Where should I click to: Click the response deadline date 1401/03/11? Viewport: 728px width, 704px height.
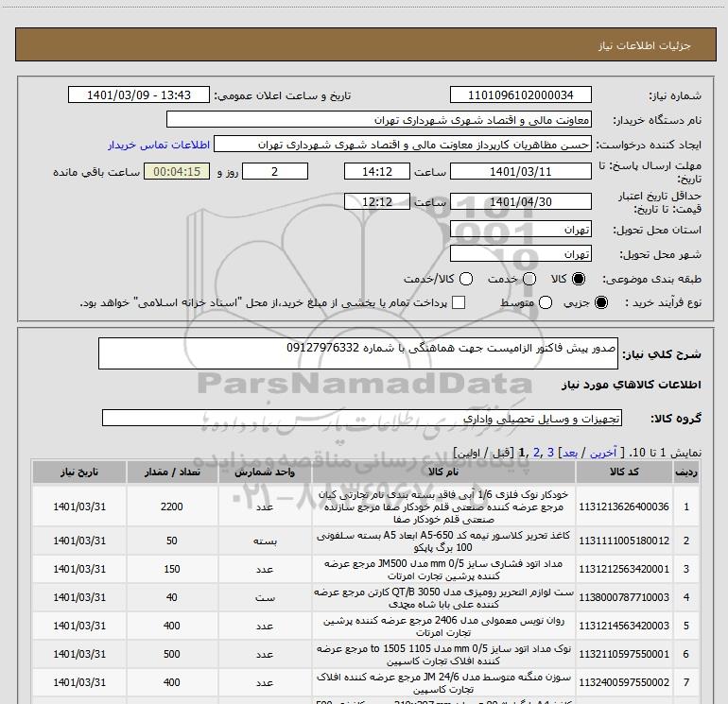click(520, 172)
